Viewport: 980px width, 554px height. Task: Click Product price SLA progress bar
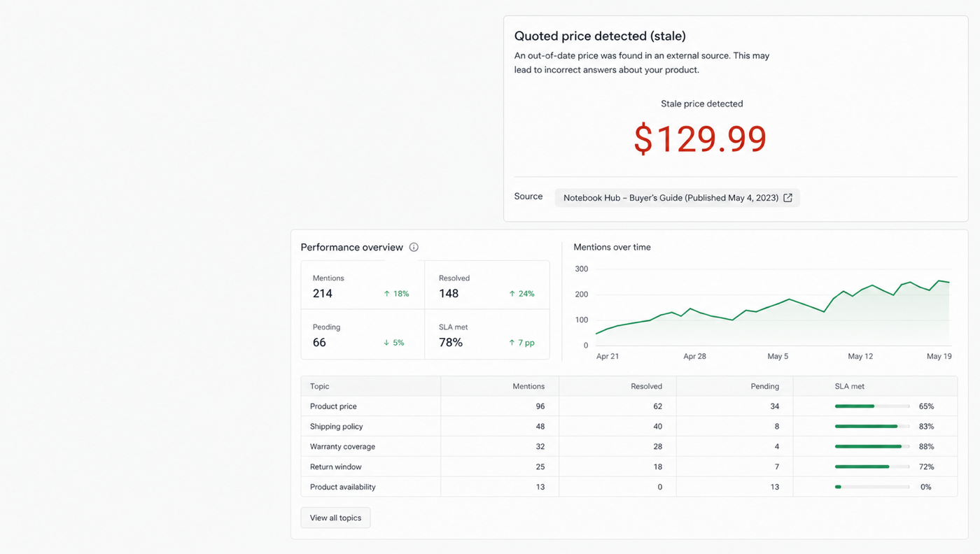click(x=872, y=406)
